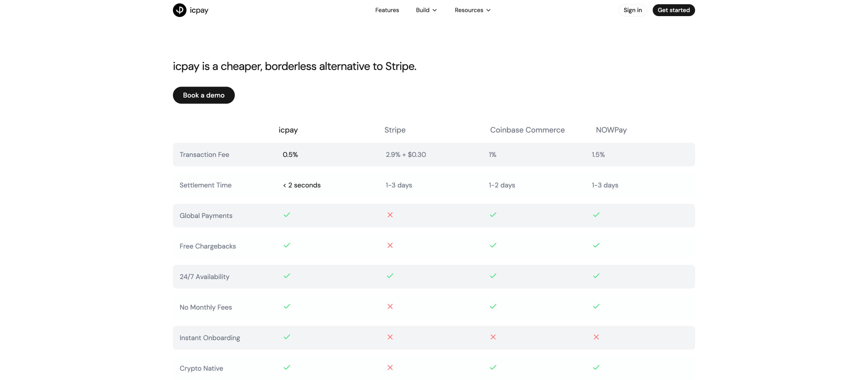Click the icpay No Monthly Fees checkmark
The height and width of the screenshot is (380, 868).
287,307
